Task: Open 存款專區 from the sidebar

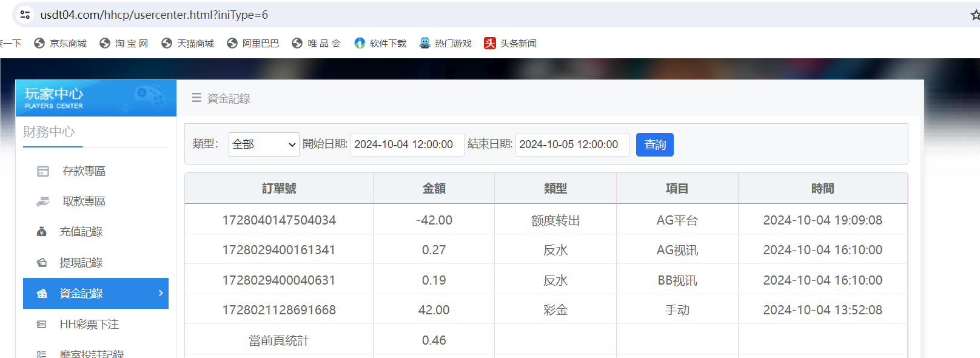Action: point(84,171)
